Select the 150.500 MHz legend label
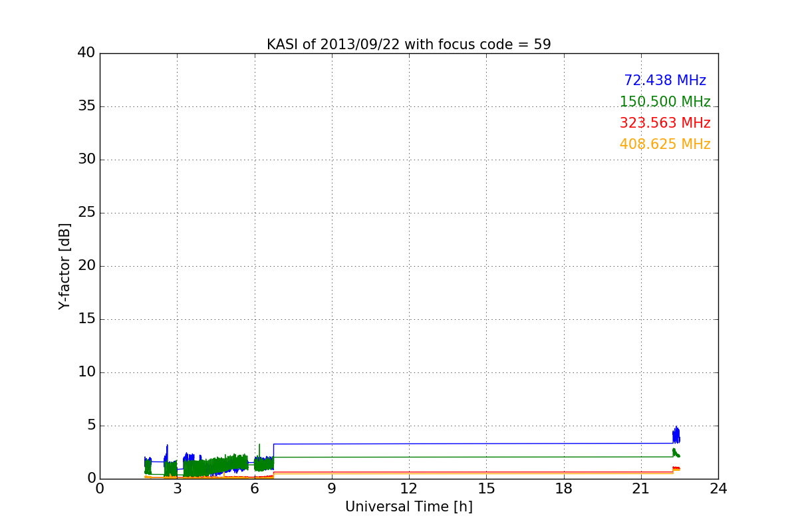 click(x=665, y=102)
